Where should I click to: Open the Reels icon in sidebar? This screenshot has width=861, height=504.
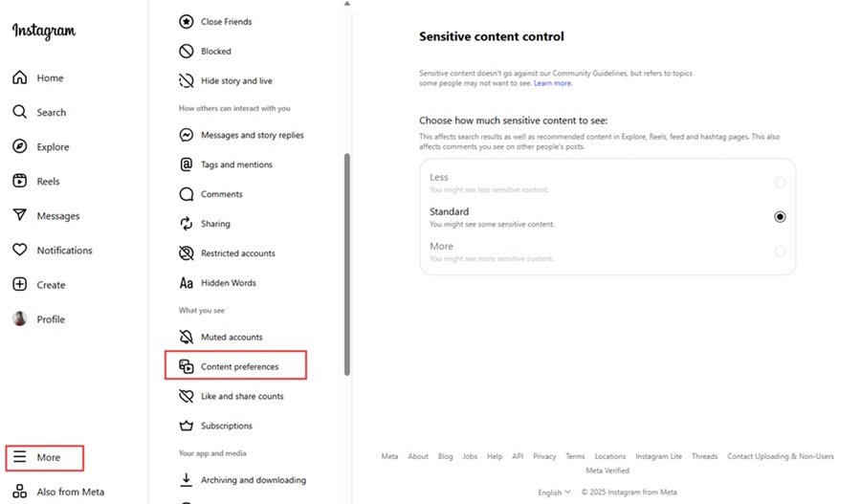(20, 181)
